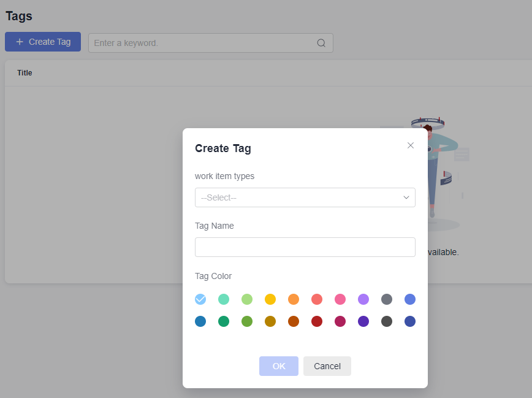Pick the mint green tag color
Viewport: 532px width, 398px height.
point(224,299)
